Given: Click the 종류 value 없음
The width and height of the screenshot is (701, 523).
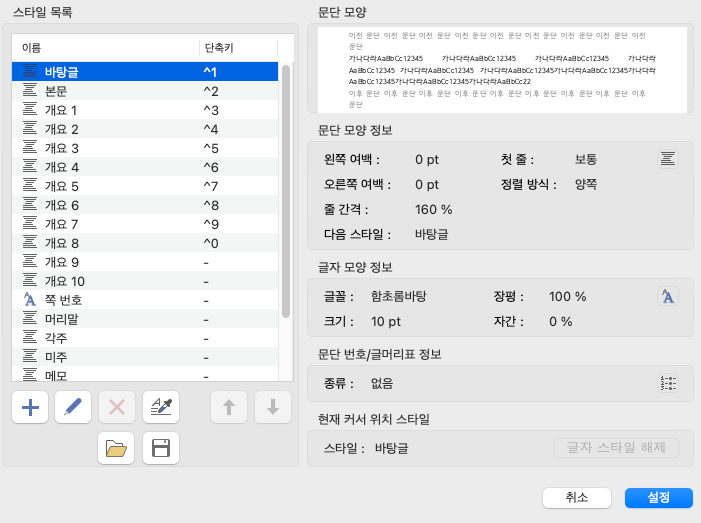Looking at the screenshot, I should click(382, 383).
